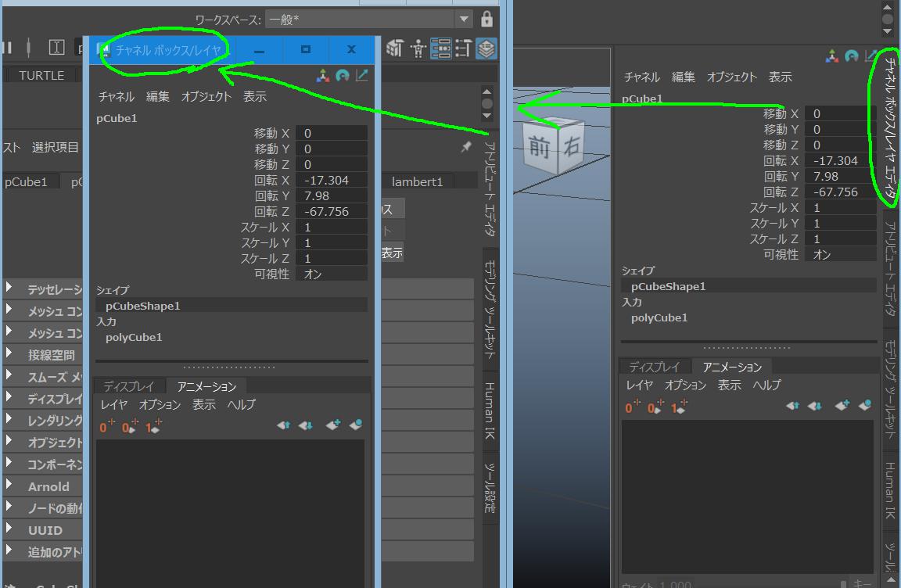901x588 pixels.
Task: Click Zero Key Layer icon in docked panel
Action: coord(633,407)
